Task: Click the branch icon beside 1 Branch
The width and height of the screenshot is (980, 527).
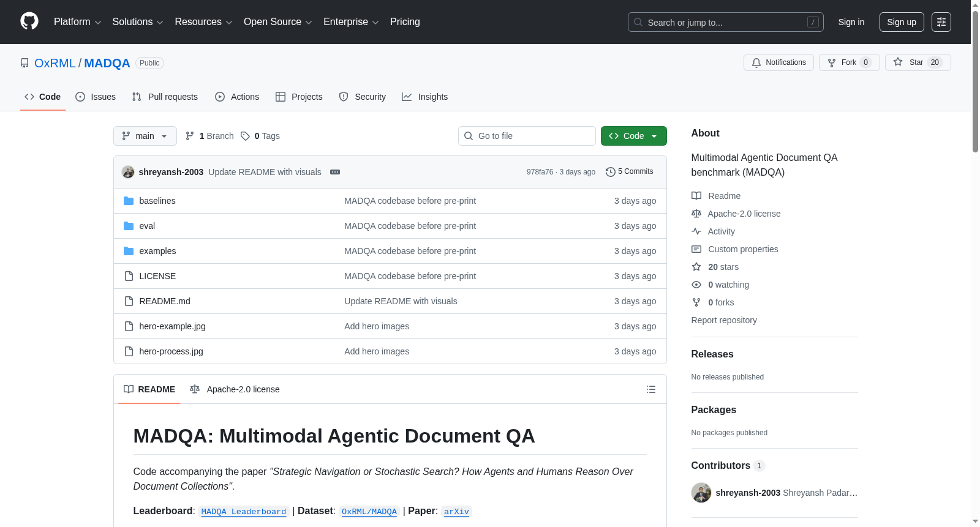Action: (x=190, y=136)
